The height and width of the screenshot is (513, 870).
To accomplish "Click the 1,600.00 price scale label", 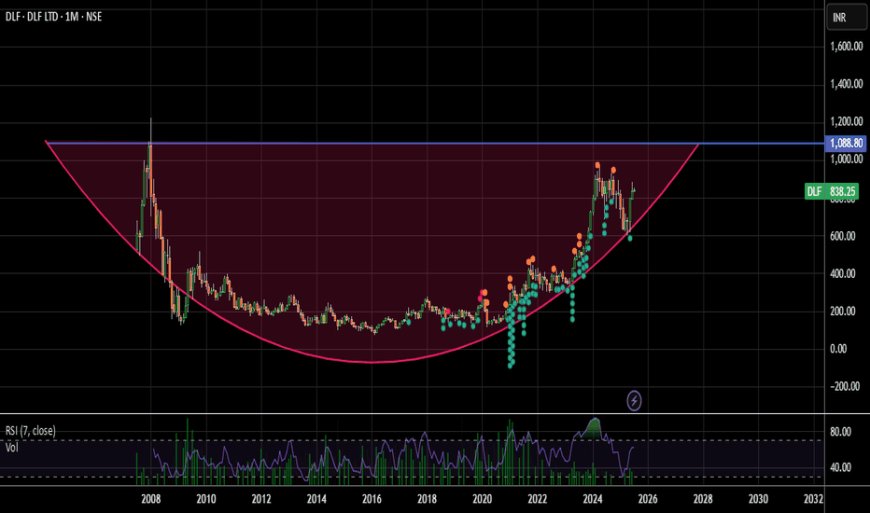I will point(845,47).
